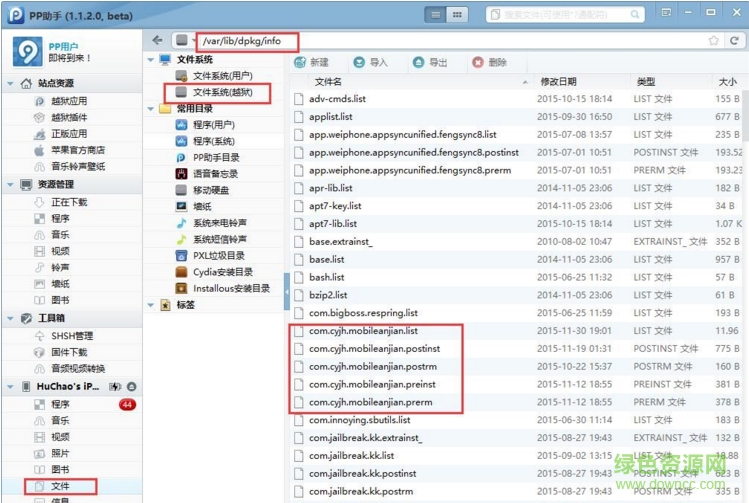Click the back arrow navigation icon
The image size is (749, 503).
157,40
